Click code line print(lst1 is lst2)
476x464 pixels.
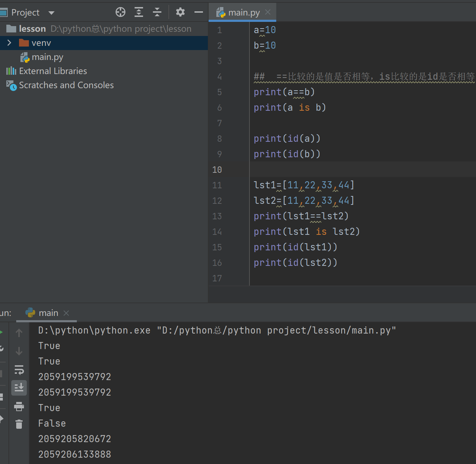[307, 232]
